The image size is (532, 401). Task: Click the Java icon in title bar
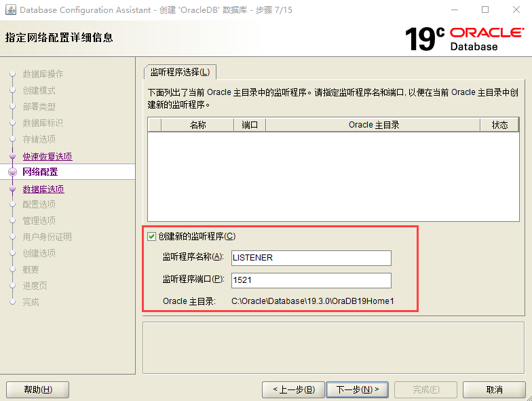(x=9, y=10)
